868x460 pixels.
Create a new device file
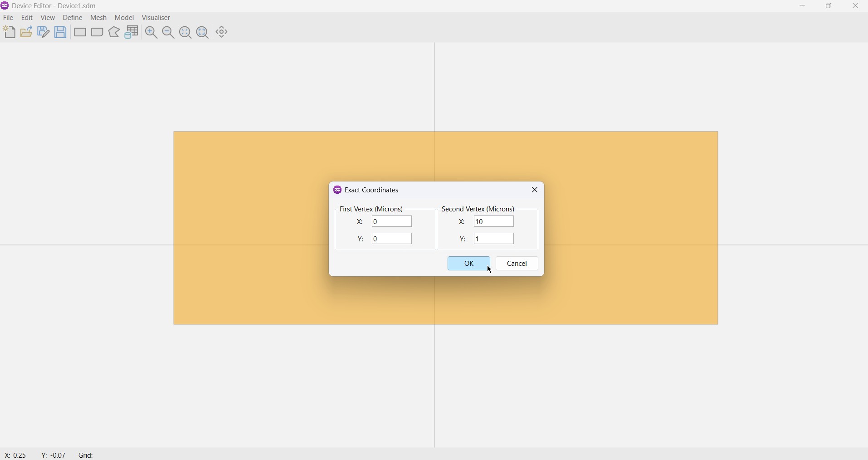coord(9,32)
